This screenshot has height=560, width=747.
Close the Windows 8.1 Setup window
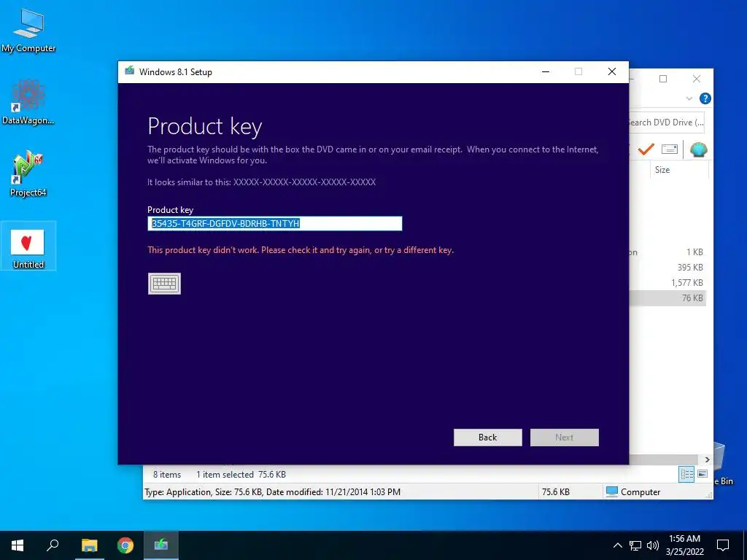point(612,72)
